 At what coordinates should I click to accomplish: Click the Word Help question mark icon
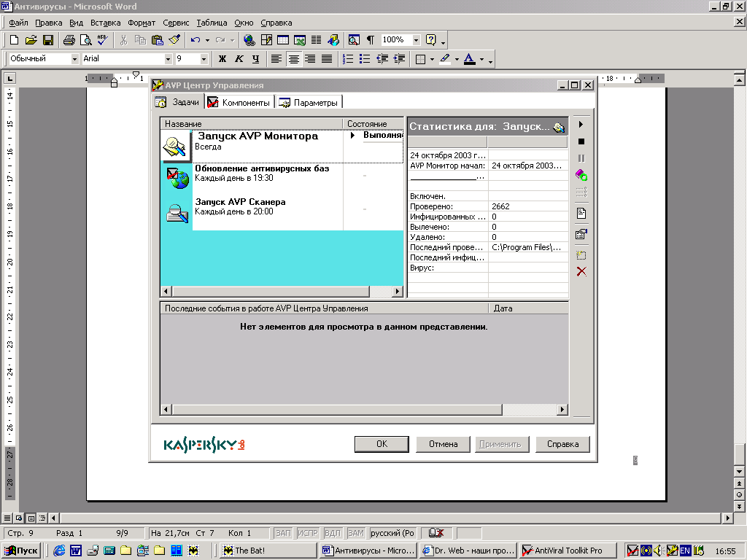[x=430, y=40]
